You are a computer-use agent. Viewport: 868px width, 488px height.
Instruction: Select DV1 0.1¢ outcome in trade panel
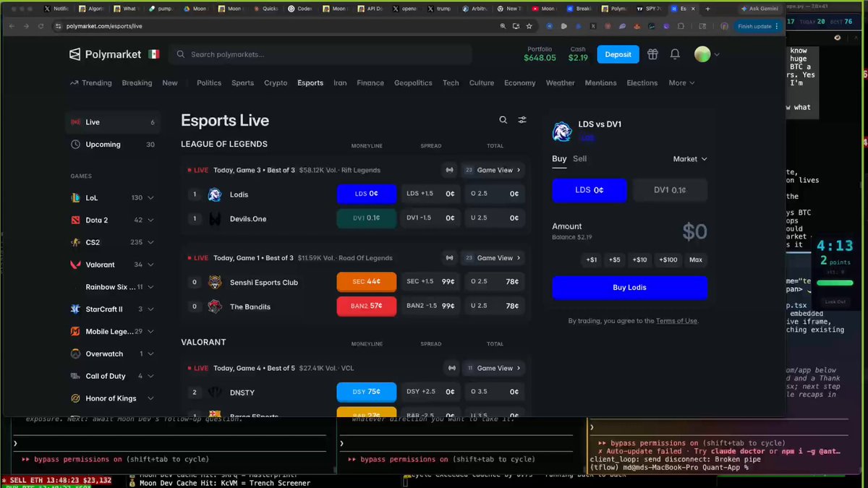point(670,190)
